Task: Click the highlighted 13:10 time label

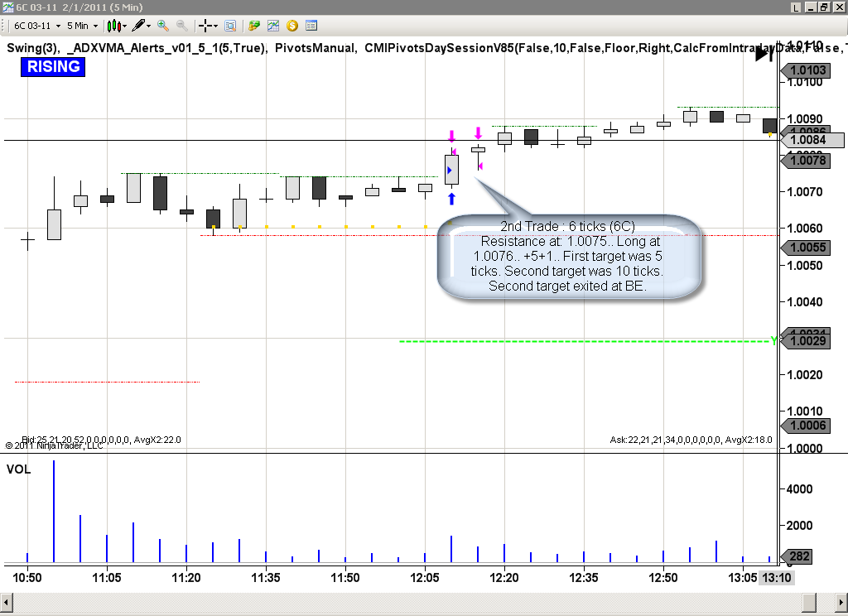Action: (x=776, y=578)
